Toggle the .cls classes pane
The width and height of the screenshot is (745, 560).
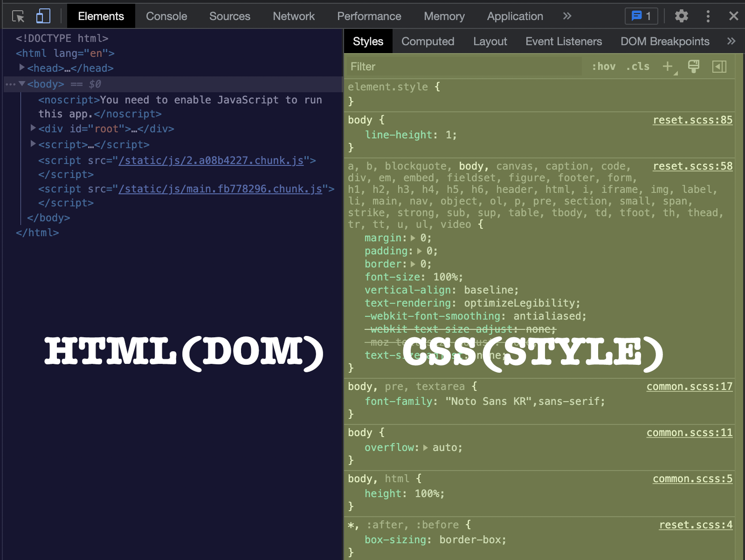coord(638,67)
